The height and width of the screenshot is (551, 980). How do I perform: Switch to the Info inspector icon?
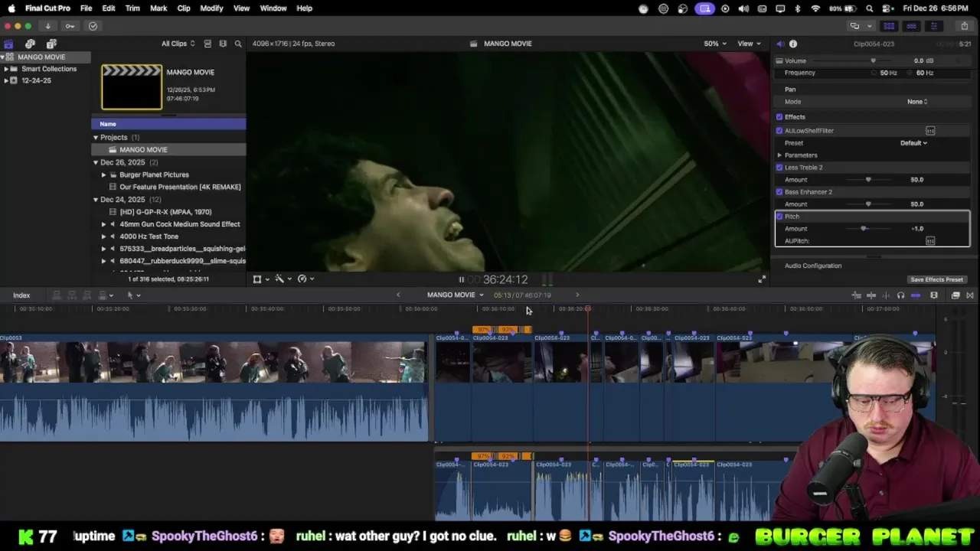pos(793,44)
